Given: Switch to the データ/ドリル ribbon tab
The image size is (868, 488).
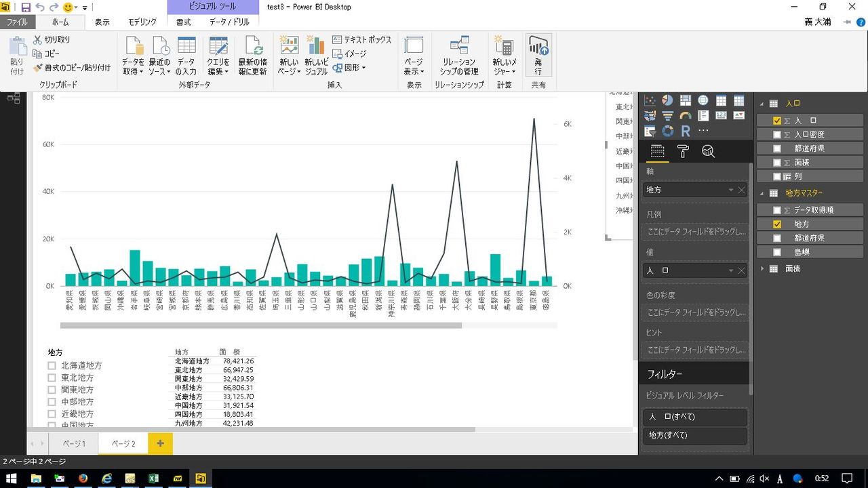Looking at the screenshot, I should point(229,22).
